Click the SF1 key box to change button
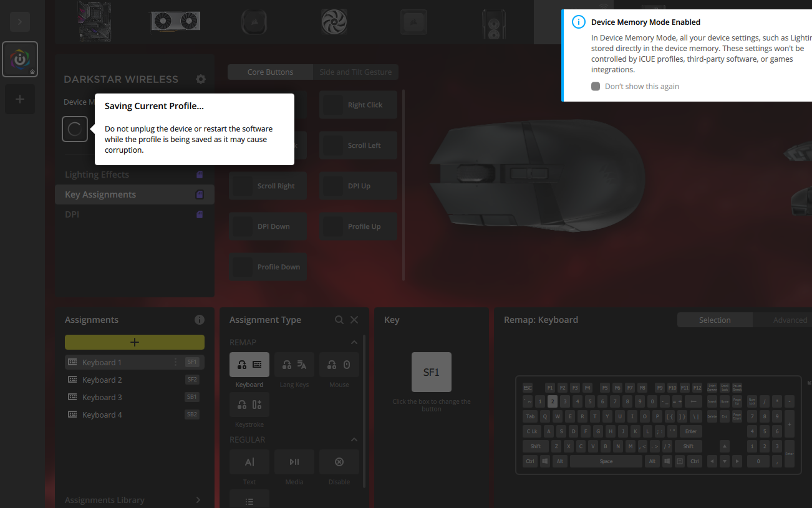812x508 pixels. (431, 371)
